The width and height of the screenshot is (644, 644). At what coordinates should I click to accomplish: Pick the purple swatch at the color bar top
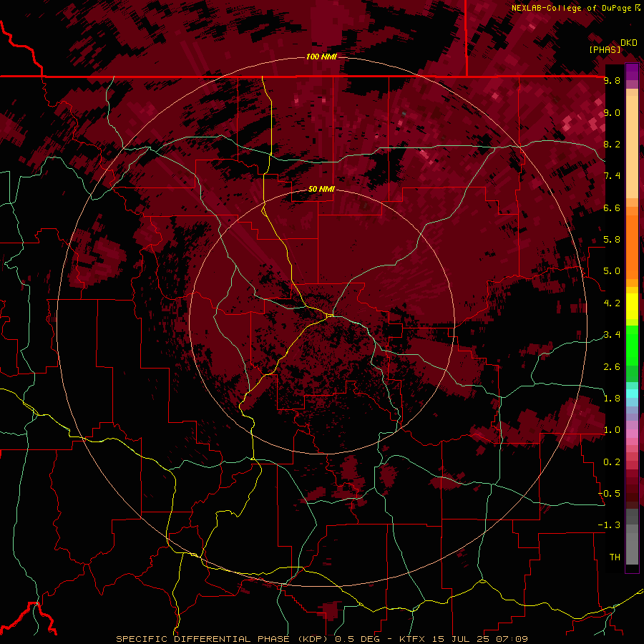point(632,72)
